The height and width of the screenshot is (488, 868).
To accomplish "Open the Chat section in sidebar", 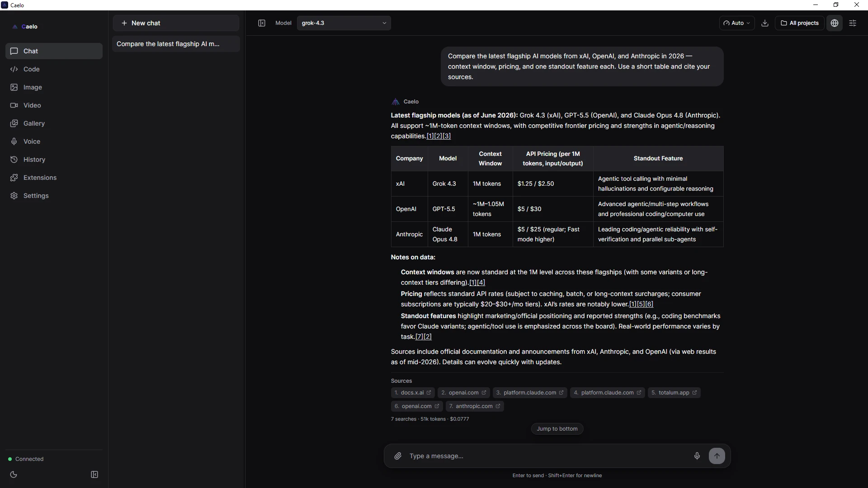I will coord(54,51).
